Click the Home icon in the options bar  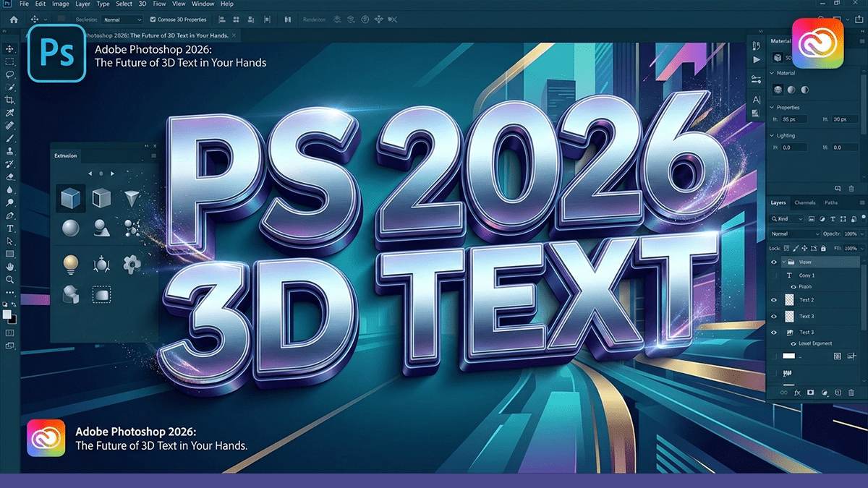pos(14,20)
